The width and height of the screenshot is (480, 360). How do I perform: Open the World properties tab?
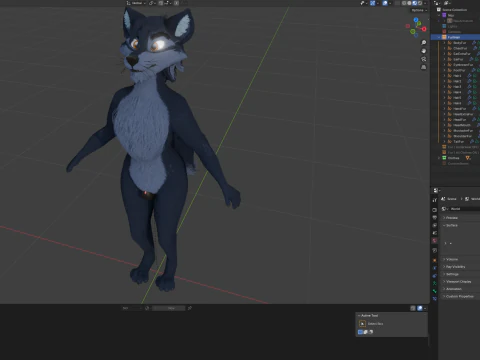[434, 241]
